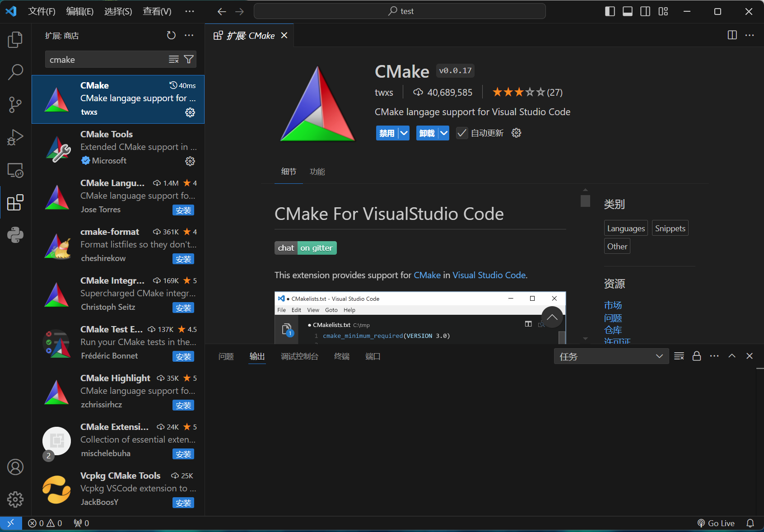Switch to the Ports panel tab (端口)

[373, 356]
